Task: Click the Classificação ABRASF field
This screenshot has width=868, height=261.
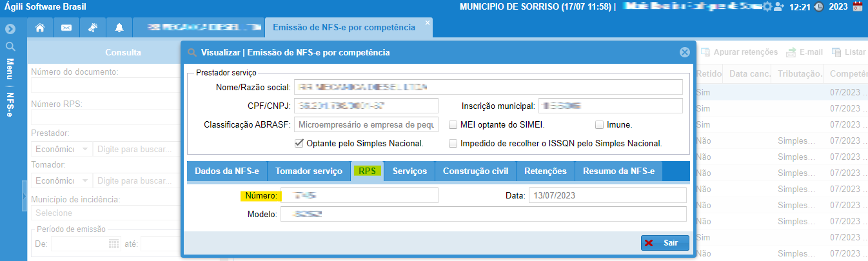Action: click(x=366, y=124)
